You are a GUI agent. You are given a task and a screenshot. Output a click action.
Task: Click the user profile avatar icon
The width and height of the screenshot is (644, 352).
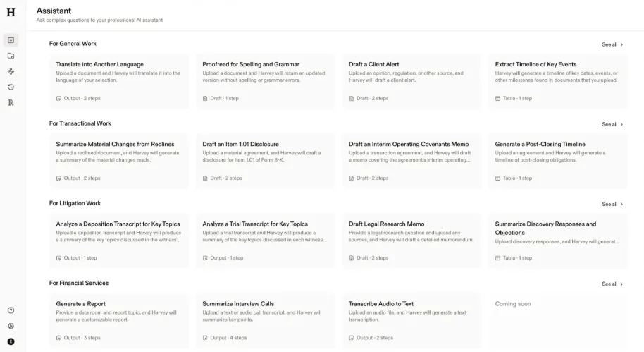(11, 341)
